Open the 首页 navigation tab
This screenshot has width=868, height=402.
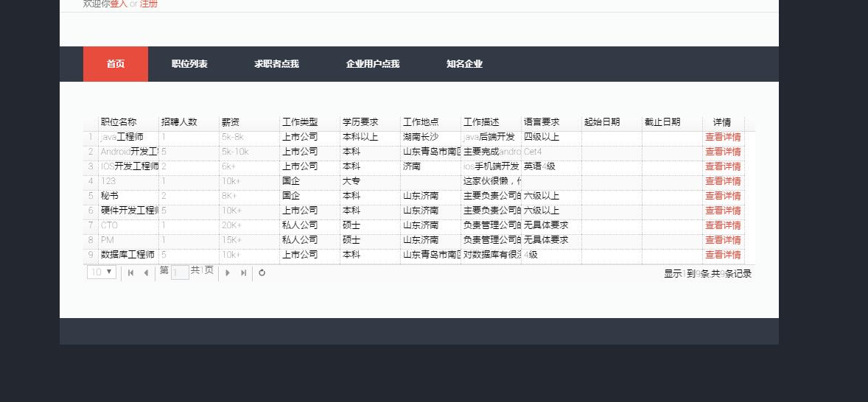[x=116, y=64]
